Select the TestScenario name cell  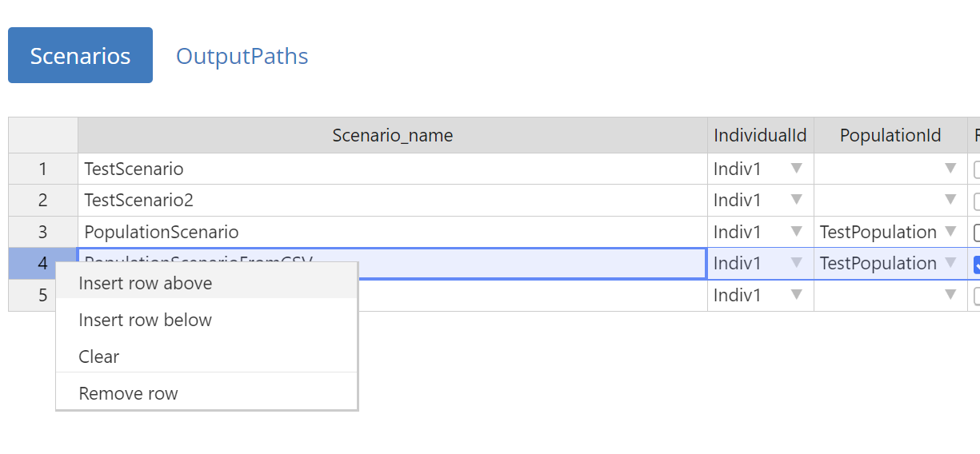click(393, 169)
